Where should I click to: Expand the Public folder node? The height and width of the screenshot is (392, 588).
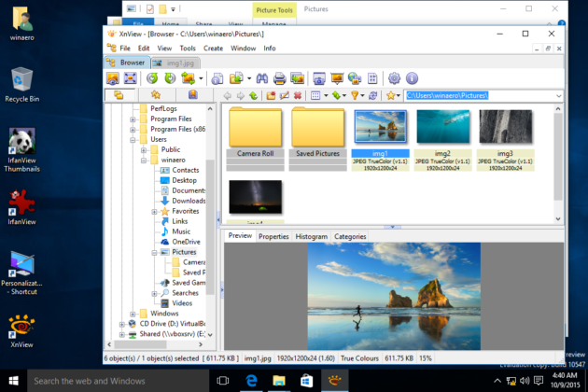(x=144, y=150)
